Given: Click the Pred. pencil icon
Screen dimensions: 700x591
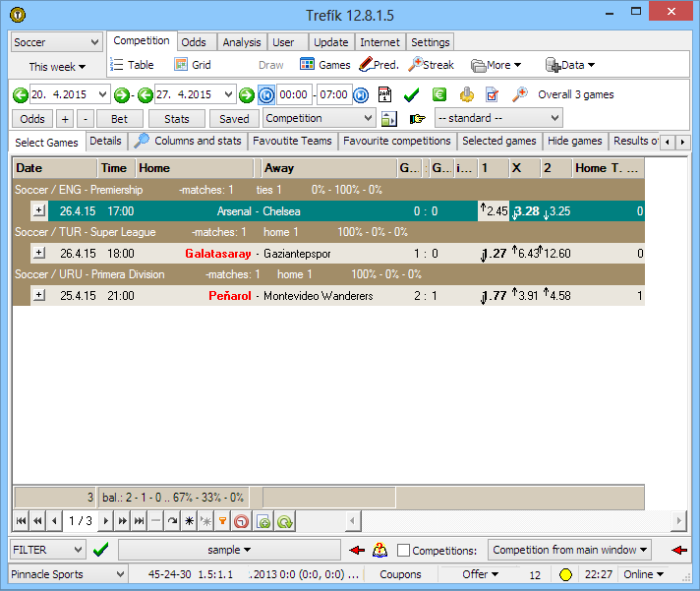Looking at the screenshot, I should (x=366, y=65).
